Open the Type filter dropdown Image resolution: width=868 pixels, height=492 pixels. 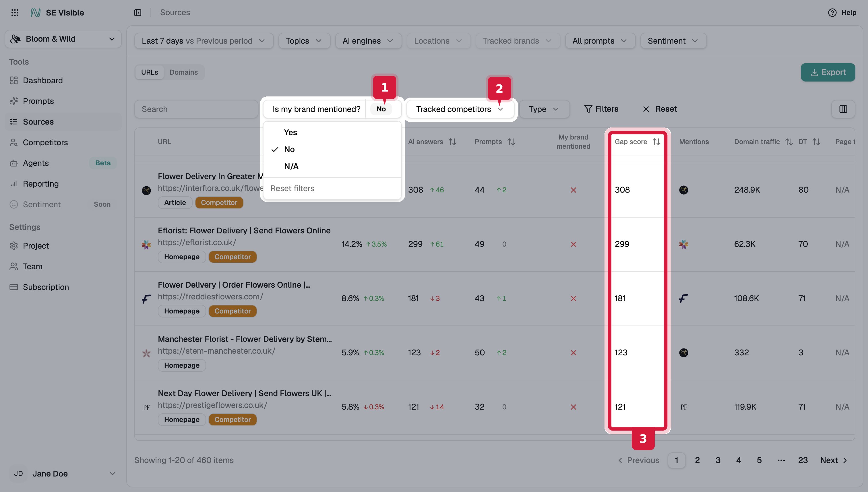[544, 109]
